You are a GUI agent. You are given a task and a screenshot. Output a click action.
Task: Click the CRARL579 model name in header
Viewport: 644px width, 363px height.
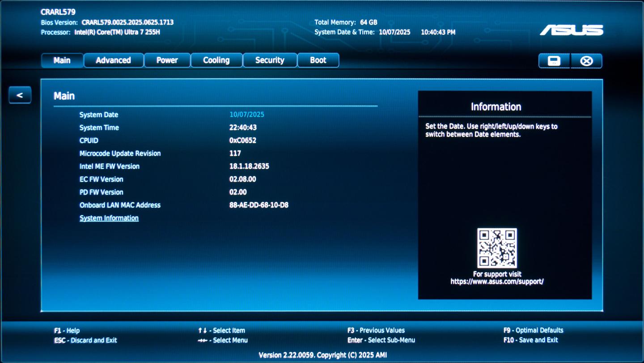(x=58, y=12)
